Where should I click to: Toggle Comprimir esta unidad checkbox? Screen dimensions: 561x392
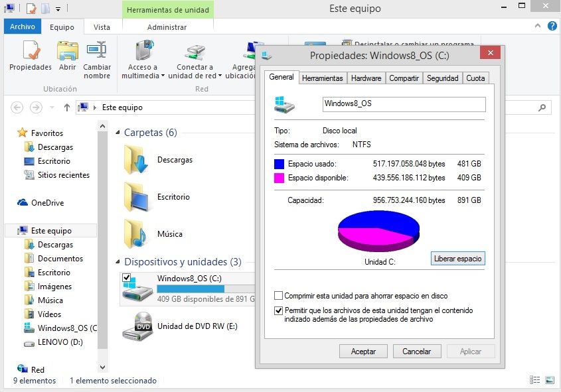point(278,296)
